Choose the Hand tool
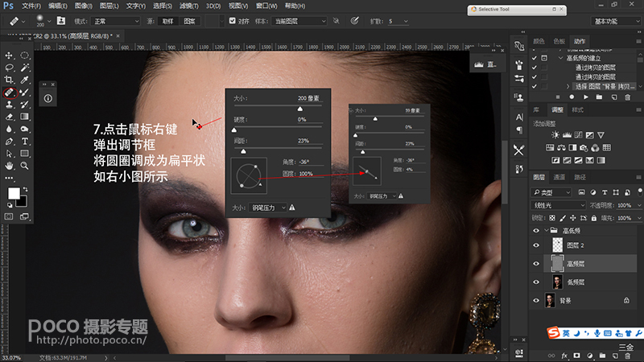This screenshot has width=644, height=362. pos(10,165)
